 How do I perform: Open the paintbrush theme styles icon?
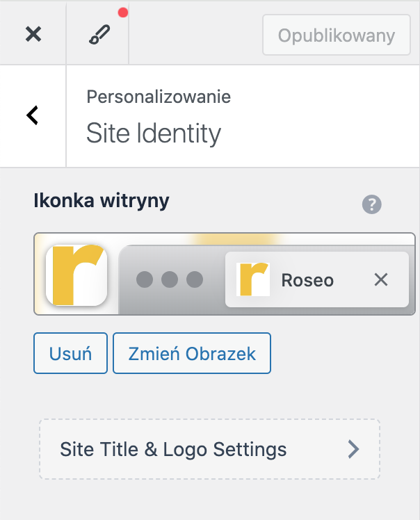tap(97, 35)
